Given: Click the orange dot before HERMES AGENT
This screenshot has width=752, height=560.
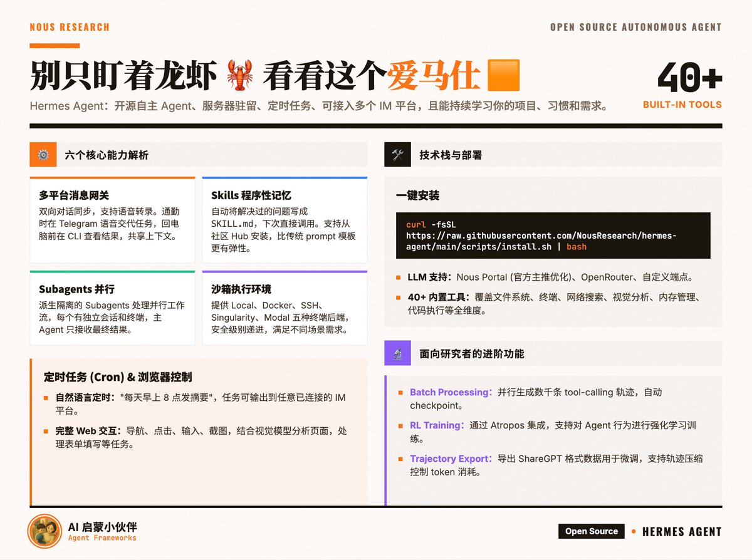Looking at the screenshot, I should [x=634, y=531].
